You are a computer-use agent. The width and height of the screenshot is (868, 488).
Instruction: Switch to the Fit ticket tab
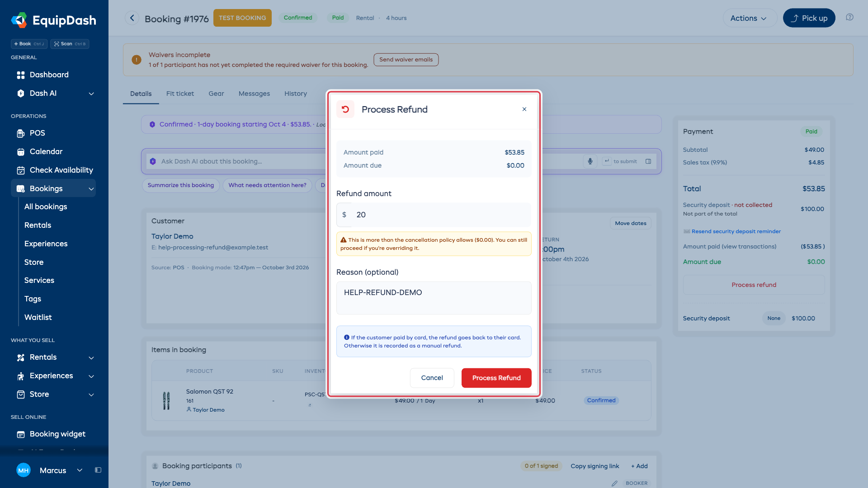click(x=180, y=94)
